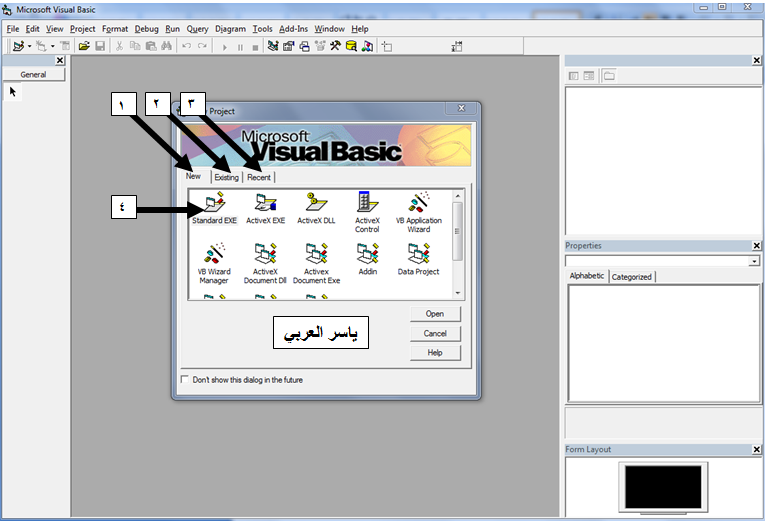
Task: Open the Add-Ins menu
Action: (x=293, y=29)
